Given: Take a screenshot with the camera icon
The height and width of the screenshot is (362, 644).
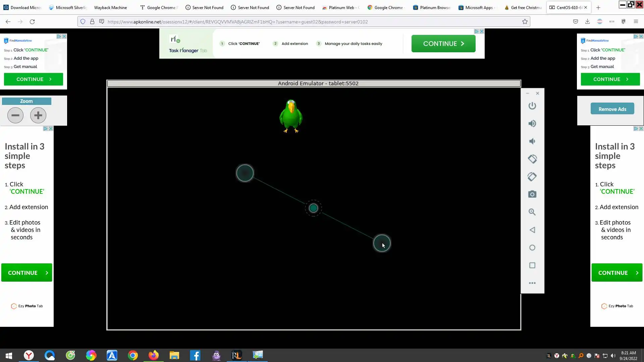Looking at the screenshot, I should point(532,194).
